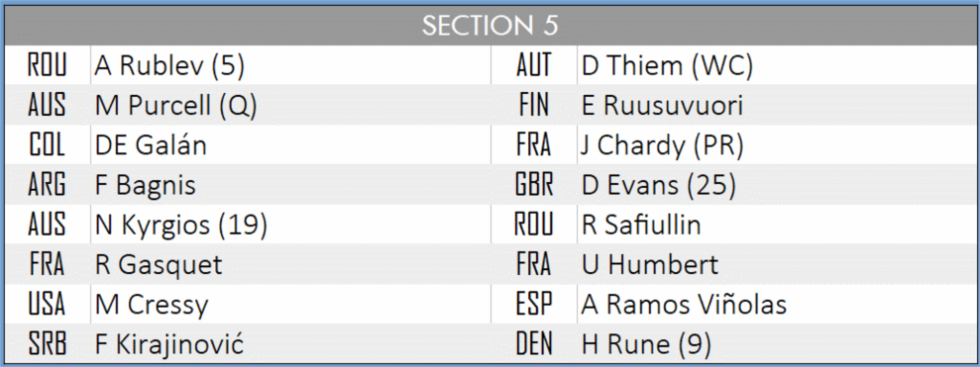Select D Evans (25) name
Screen dimensions: 980x367
click(658, 185)
